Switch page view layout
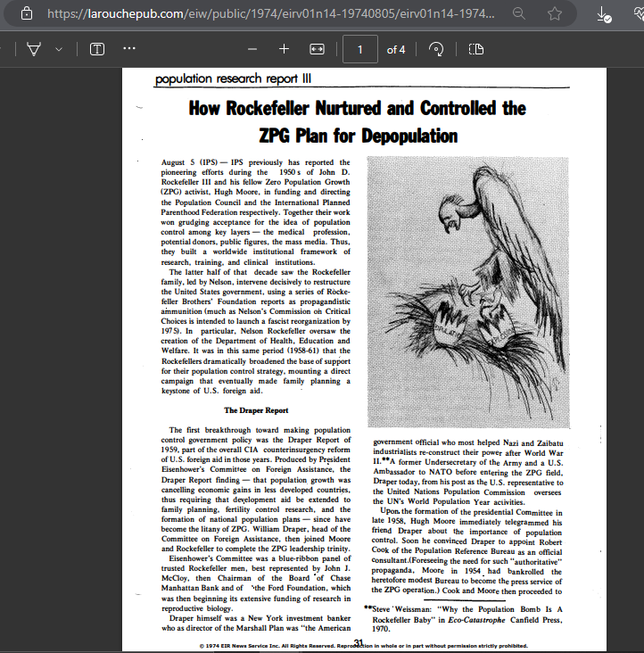The width and height of the screenshot is (644, 653). (475, 49)
